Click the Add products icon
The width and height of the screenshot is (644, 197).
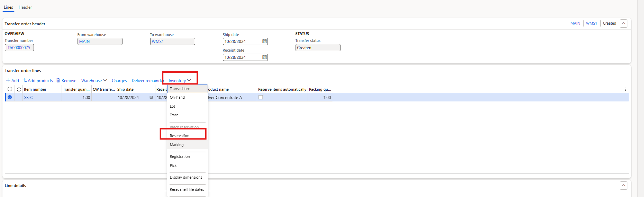(x=25, y=80)
